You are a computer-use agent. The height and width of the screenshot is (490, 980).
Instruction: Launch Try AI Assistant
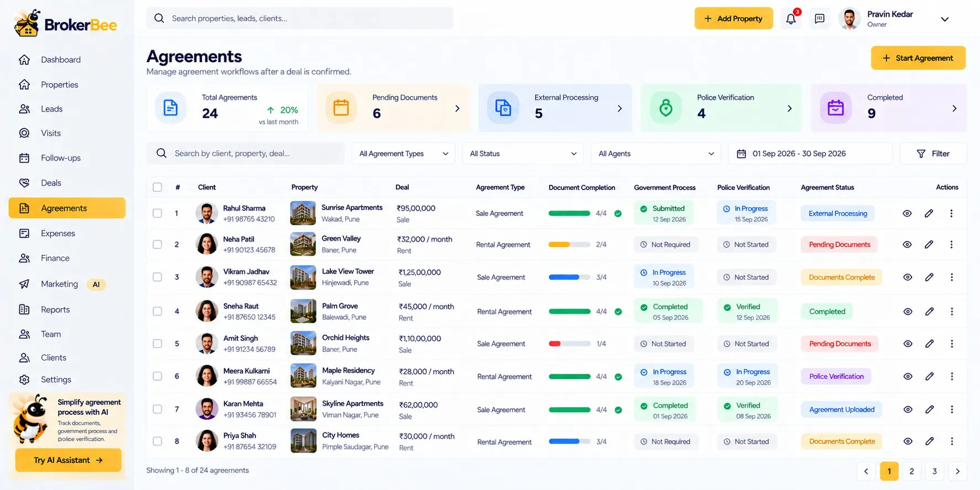point(69,460)
